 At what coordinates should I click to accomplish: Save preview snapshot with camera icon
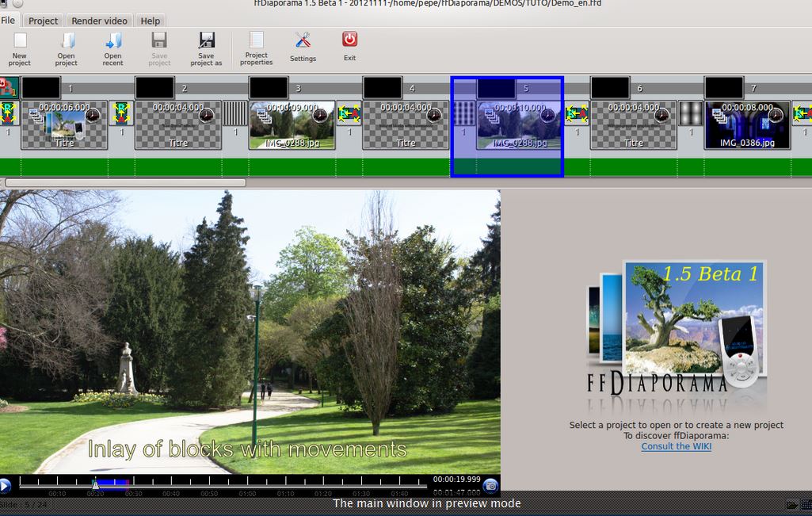coord(490,485)
